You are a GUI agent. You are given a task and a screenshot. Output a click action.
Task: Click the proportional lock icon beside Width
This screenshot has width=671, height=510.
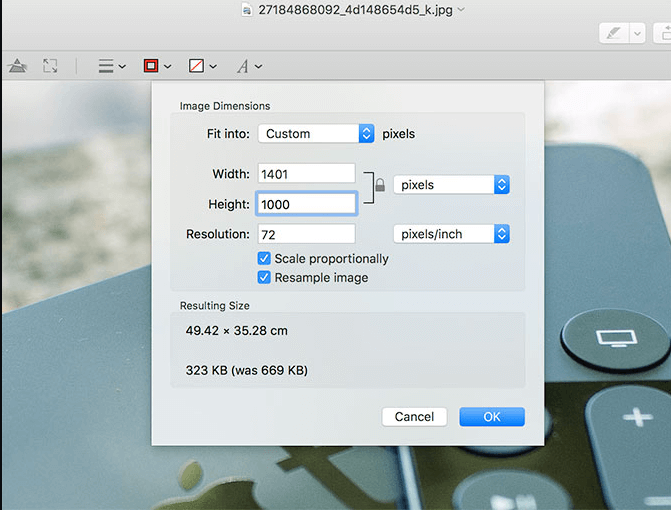[x=379, y=185]
